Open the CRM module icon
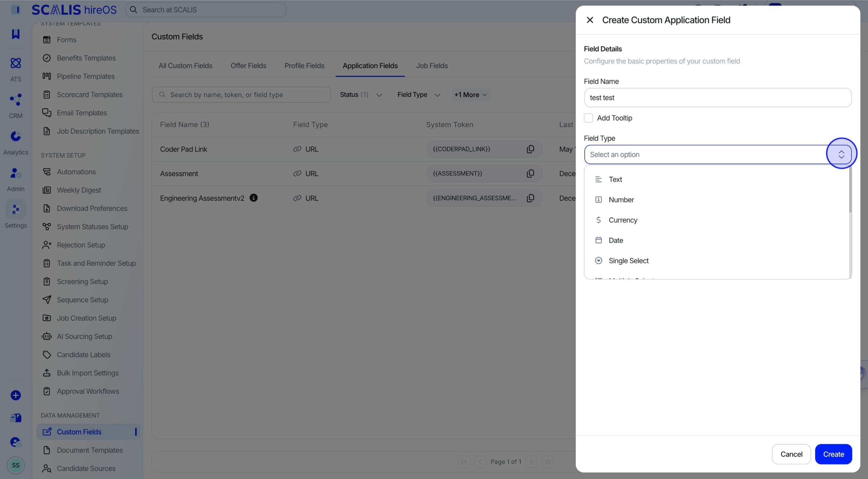The width and height of the screenshot is (868, 479). (x=16, y=100)
